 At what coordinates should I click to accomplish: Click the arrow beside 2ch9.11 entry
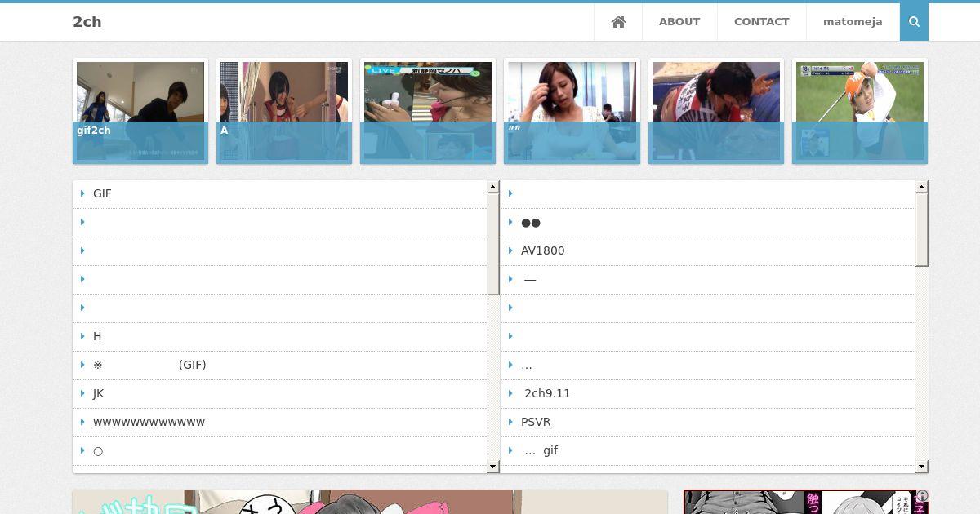click(510, 393)
